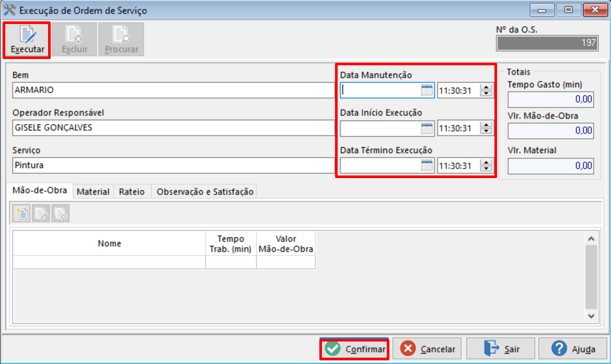Open Ajuda help button
Screen dimensions: 611x364
click(x=573, y=349)
